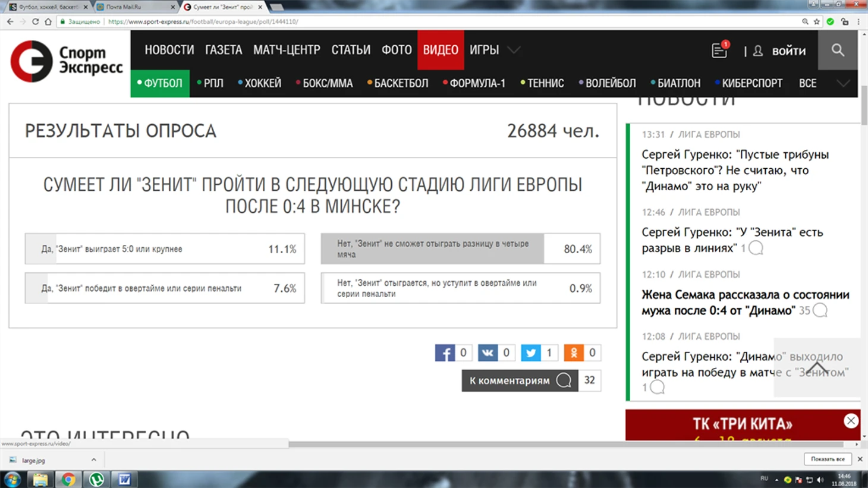Open article about разрыв в линиях Зенита

coord(732,240)
